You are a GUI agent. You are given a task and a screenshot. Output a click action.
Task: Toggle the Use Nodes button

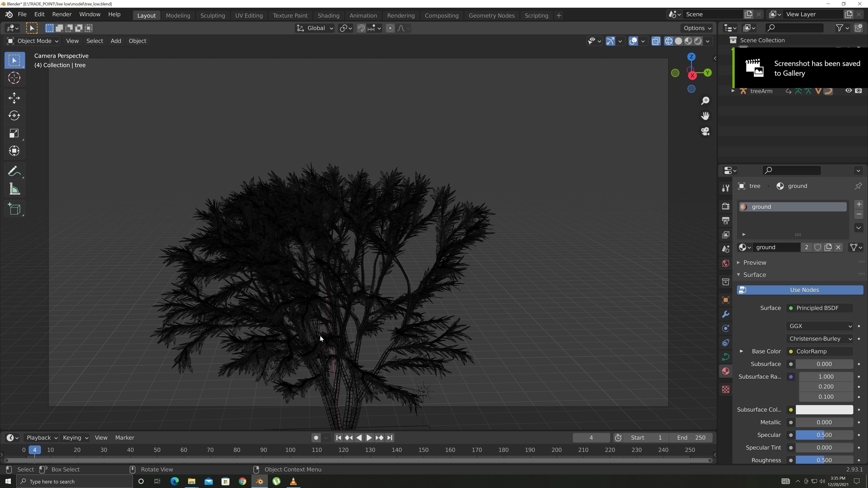800,290
